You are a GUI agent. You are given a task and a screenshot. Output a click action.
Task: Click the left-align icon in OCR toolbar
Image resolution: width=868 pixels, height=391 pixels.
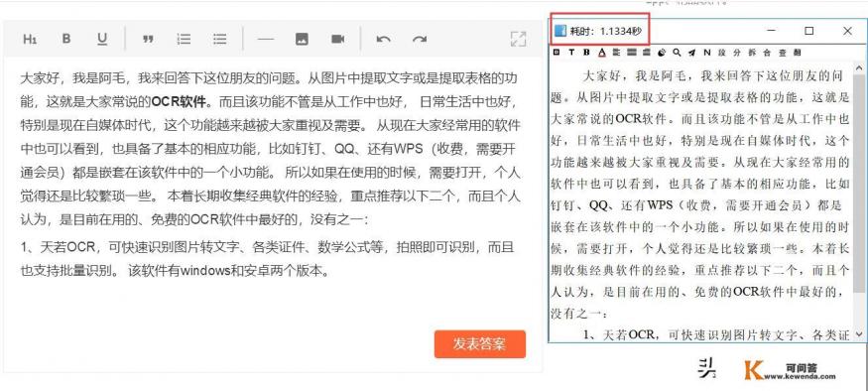(617, 52)
